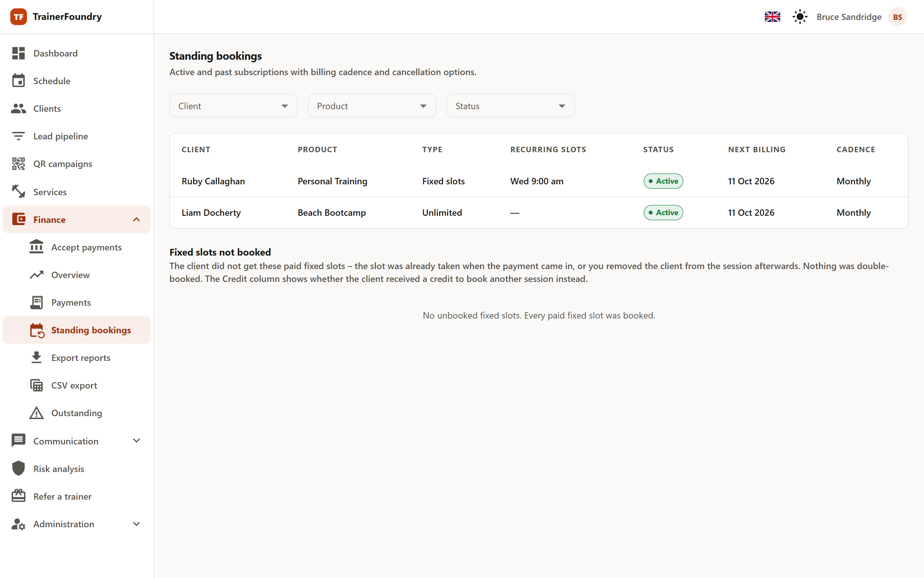Click the Wed 9:00 am recurring slot
Viewport: 924px width, 578px height.
pyautogui.click(x=536, y=181)
